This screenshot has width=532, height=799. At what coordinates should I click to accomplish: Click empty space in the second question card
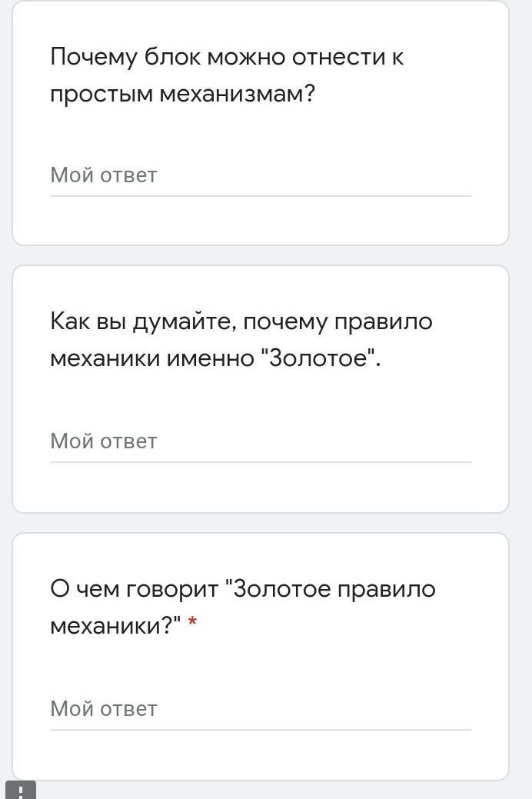coord(261,489)
